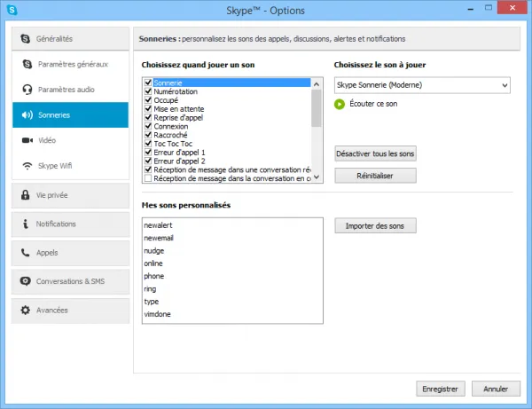Screen dimensions: 532x409
Task: Toggle the Erreur d'appel 2 checkbox
Action: (x=148, y=161)
